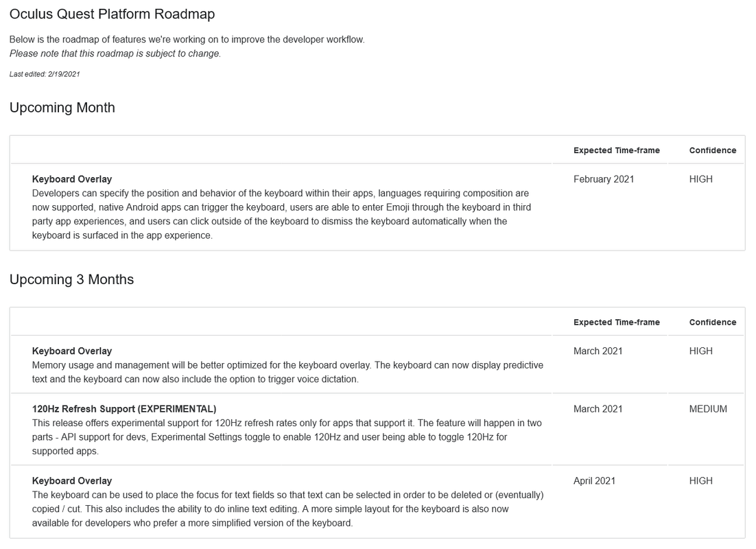Click the predictive text description paragraph
Screen dimensions: 756x549
pyautogui.click(x=287, y=372)
